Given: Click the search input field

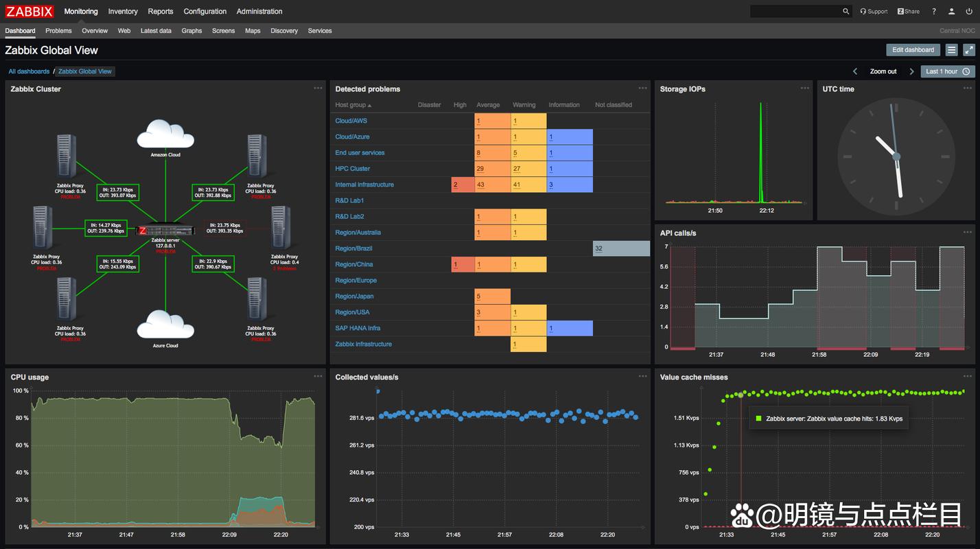Looking at the screenshot, I should 796,12.
